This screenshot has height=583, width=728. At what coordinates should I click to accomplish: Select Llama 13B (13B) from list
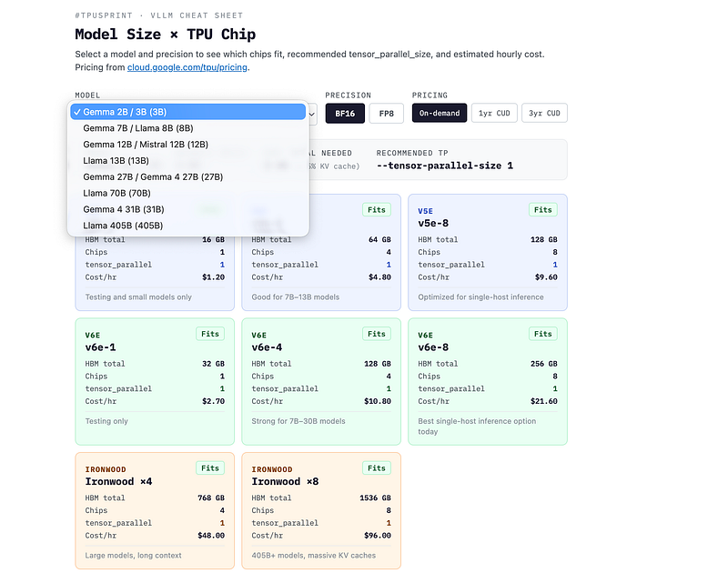[x=187, y=161]
